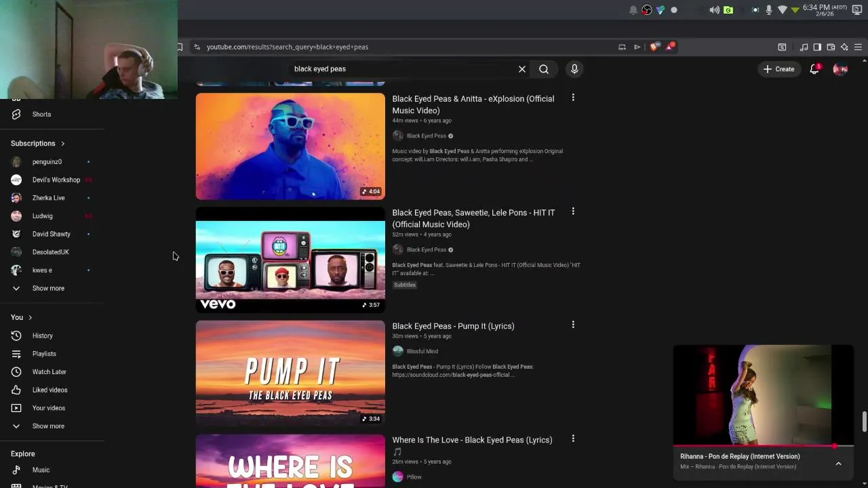868x488 pixels.
Task: Open David Shawty subscription channel
Action: click(x=52, y=234)
